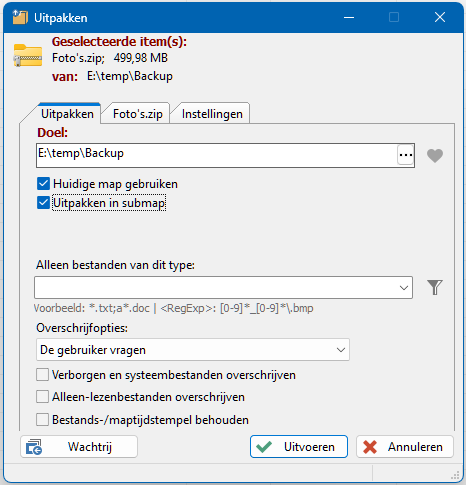Toggle the Uitpakken in submap checkbox
The width and height of the screenshot is (466, 485).
[x=43, y=203]
